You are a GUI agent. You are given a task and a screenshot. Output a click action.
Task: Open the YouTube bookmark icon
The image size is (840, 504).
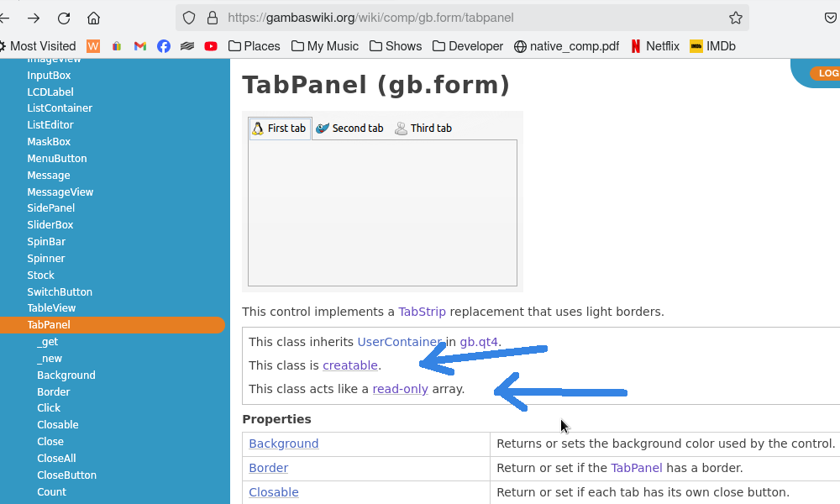210,46
